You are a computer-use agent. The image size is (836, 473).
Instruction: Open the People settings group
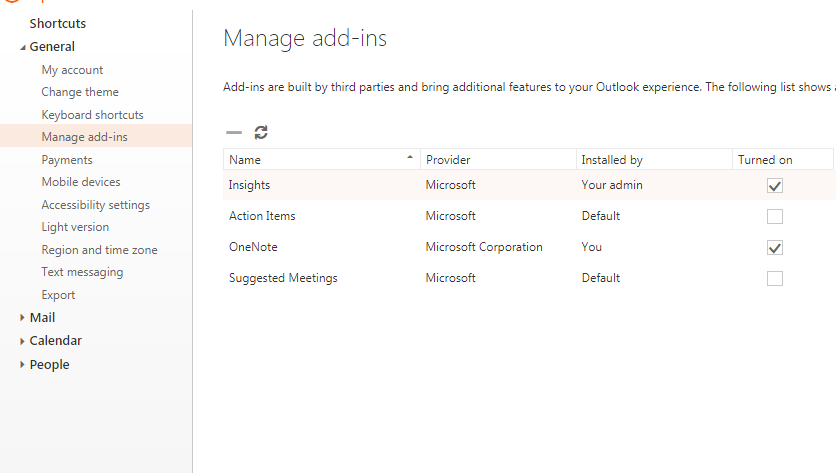[50, 364]
